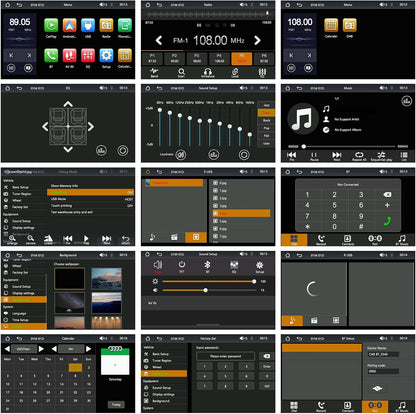
Task: Toggle the Mute speaker icon in the quick panel
Action: pos(158,266)
